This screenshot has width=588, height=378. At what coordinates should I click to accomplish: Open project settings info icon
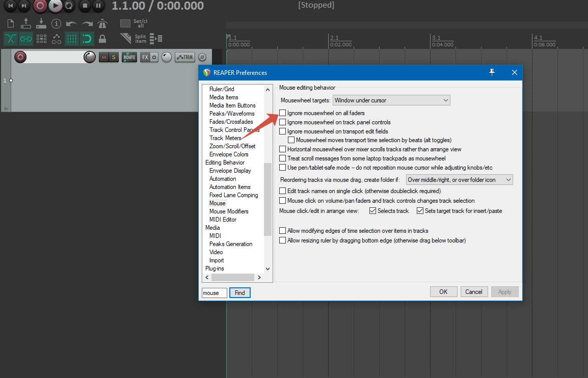pyautogui.click(x=56, y=23)
